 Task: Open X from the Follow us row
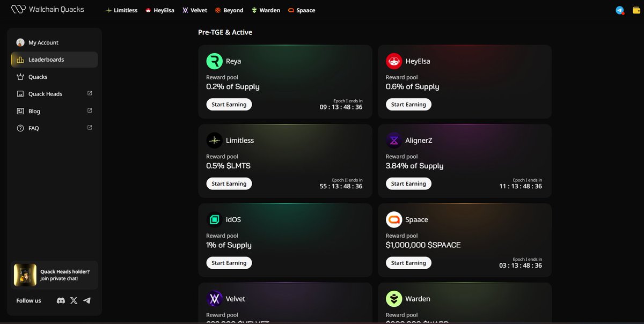click(74, 300)
